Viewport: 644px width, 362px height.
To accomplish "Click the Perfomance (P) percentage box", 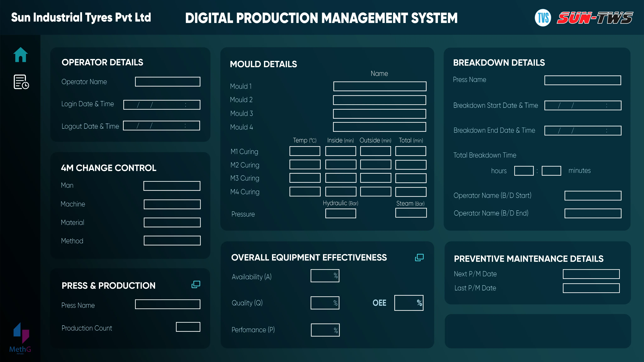I will (x=325, y=330).
